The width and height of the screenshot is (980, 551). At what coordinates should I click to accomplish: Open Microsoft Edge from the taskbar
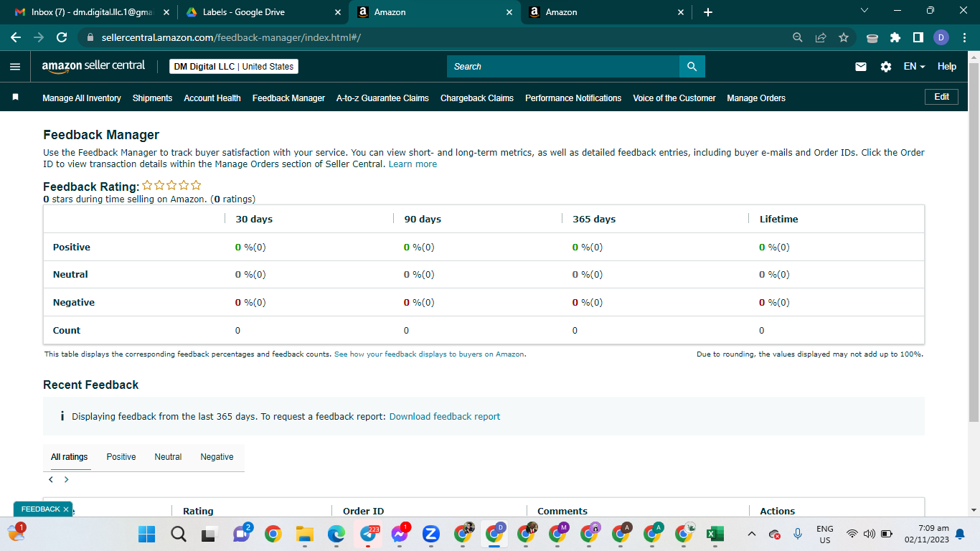point(336,534)
